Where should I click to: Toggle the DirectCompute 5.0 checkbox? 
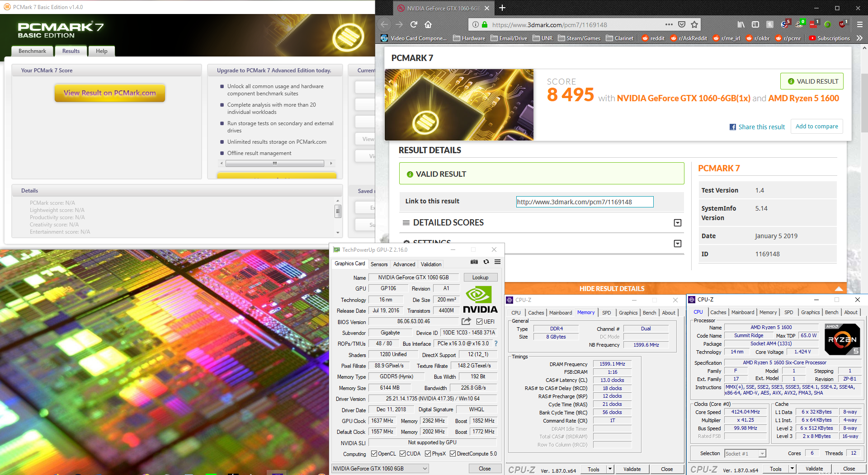pos(453,454)
